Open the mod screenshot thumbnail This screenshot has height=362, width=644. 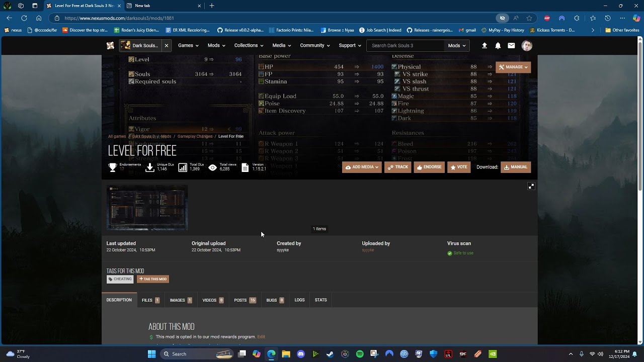click(147, 208)
